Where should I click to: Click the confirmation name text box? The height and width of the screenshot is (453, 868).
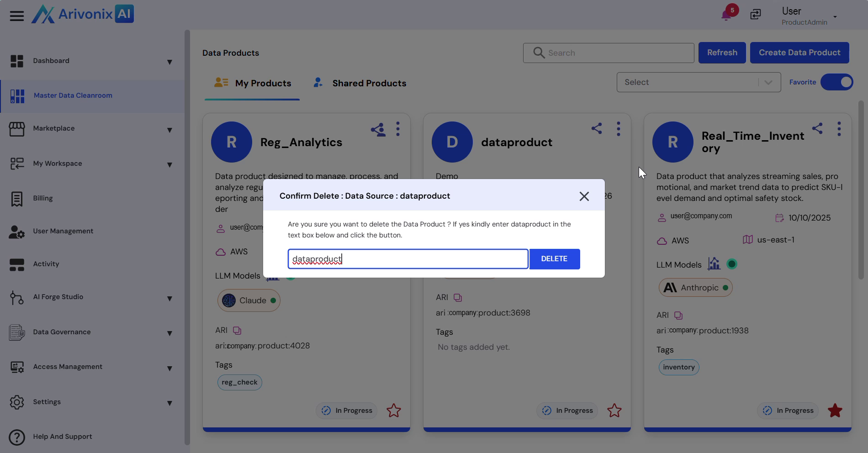point(408,259)
